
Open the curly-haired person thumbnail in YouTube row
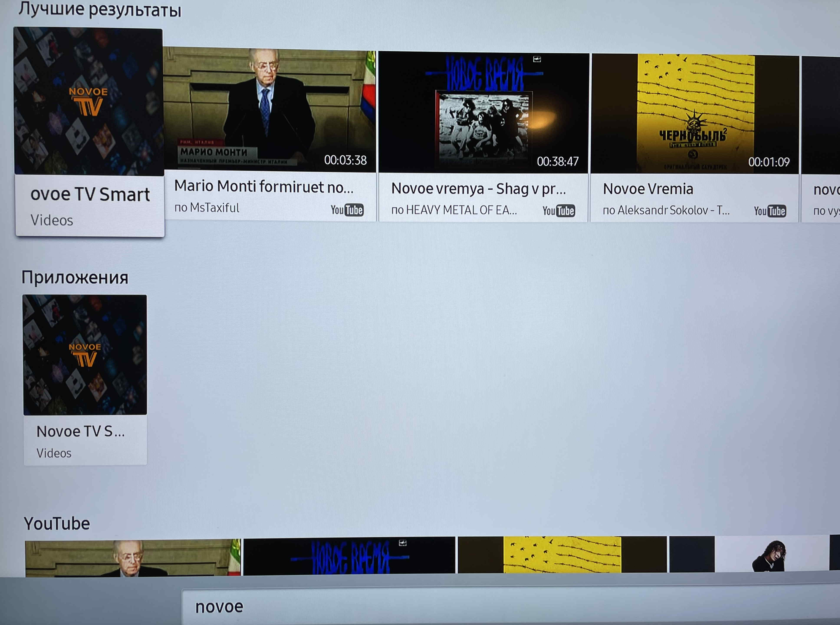(748, 553)
